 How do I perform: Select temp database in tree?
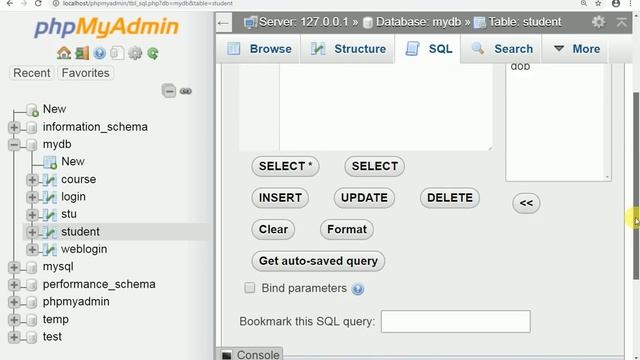click(56, 320)
